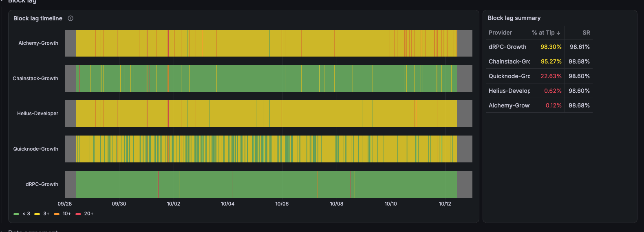
Task: Click the Quicknode-Growth striped timeline bar
Action: 267,149
